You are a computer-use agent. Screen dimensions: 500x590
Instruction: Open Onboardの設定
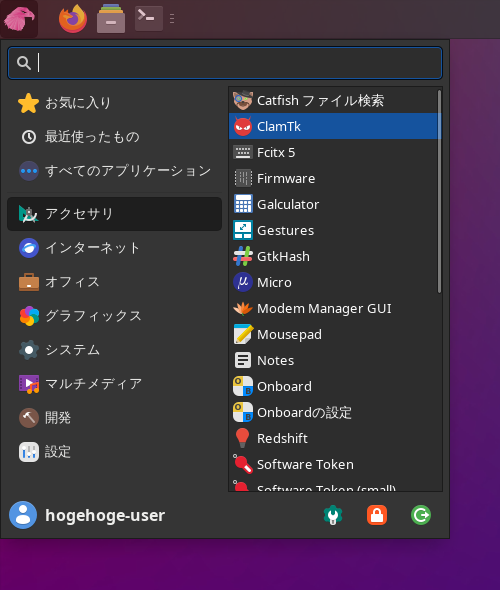click(333, 412)
